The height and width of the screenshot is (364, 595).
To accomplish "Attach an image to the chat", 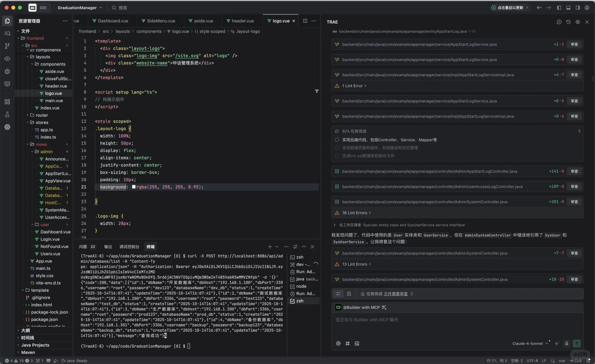I will point(357,343).
